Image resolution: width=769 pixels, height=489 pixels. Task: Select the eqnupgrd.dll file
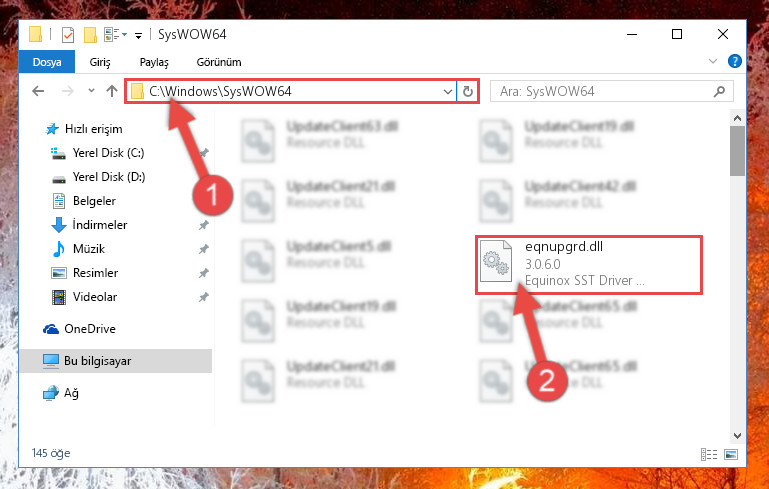589,264
